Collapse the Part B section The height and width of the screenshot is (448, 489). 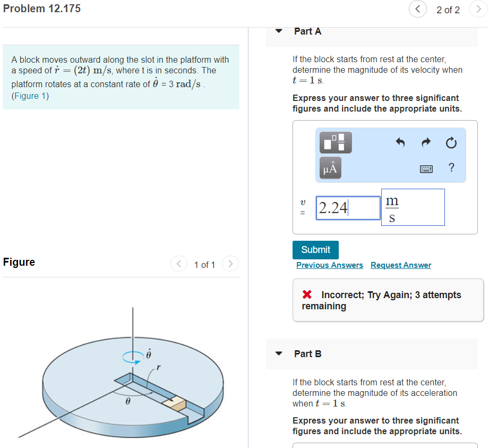point(278,354)
